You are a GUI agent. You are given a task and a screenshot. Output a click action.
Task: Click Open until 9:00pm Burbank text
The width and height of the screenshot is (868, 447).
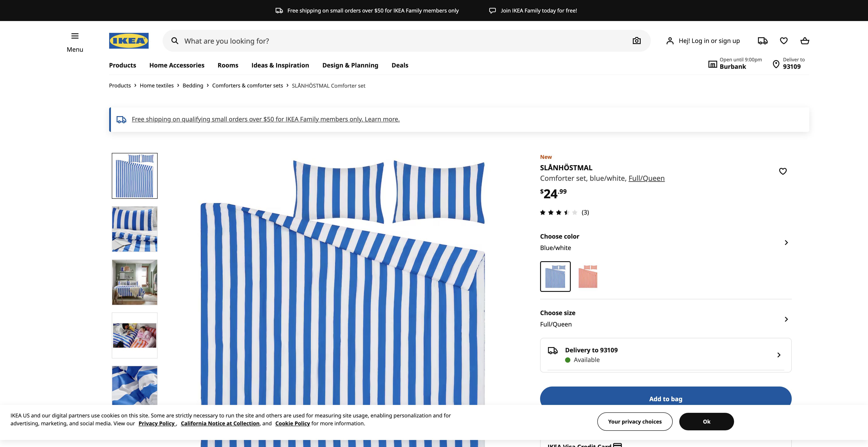(x=741, y=63)
